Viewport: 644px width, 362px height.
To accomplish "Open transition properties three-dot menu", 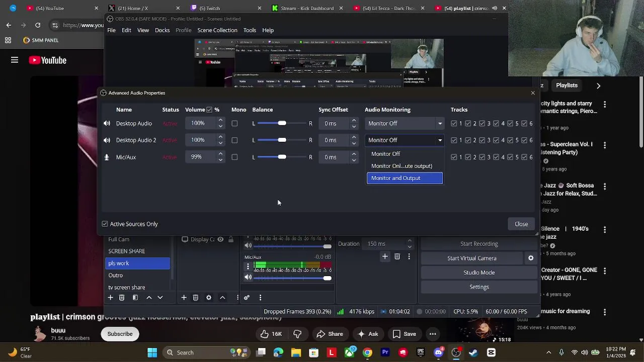I will [409, 256].
